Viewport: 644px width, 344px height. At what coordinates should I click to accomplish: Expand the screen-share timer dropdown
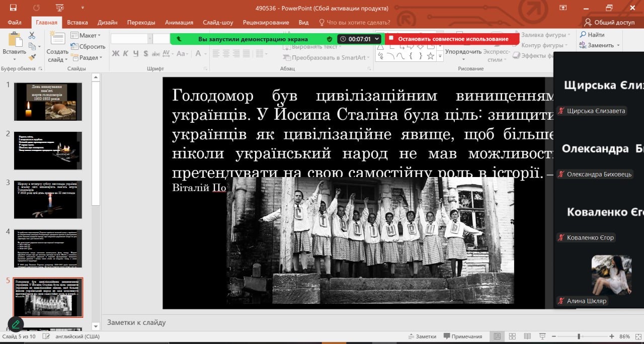click(x=377, y=39)
